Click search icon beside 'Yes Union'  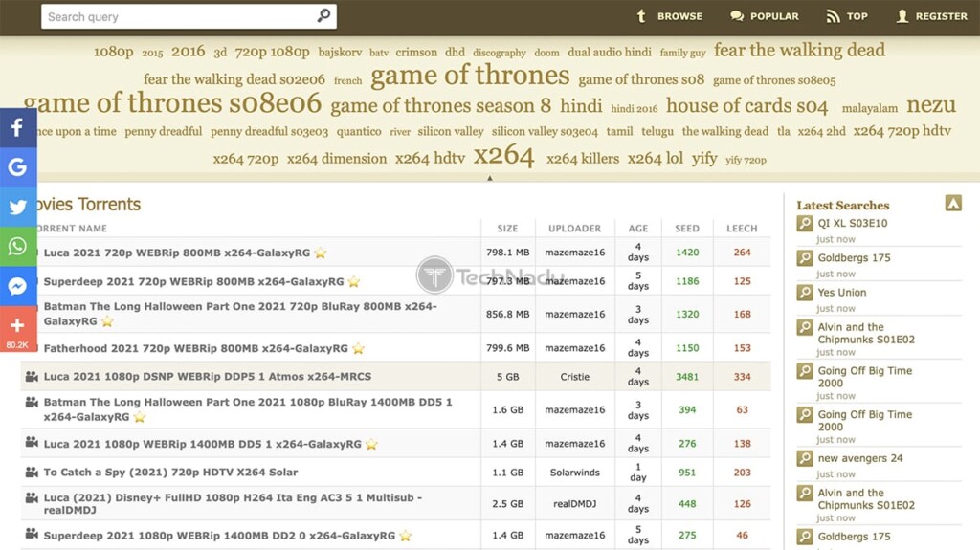point(805,293)
